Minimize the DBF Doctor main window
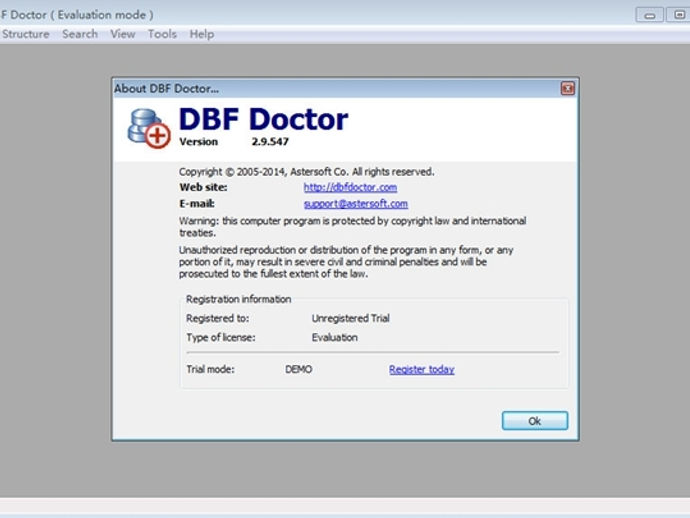 (650, 15)
